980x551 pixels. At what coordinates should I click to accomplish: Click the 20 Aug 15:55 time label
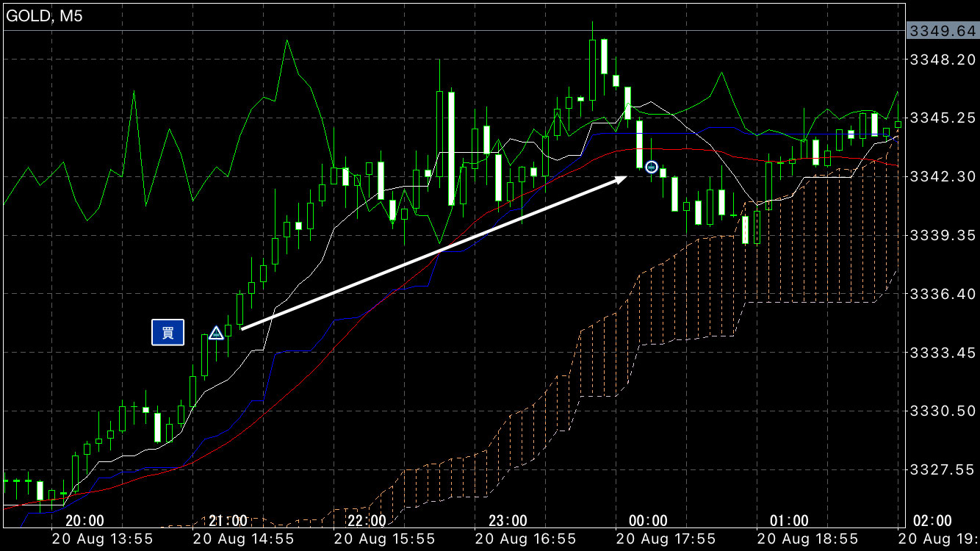pyautogui.click(x=384, y=539)
